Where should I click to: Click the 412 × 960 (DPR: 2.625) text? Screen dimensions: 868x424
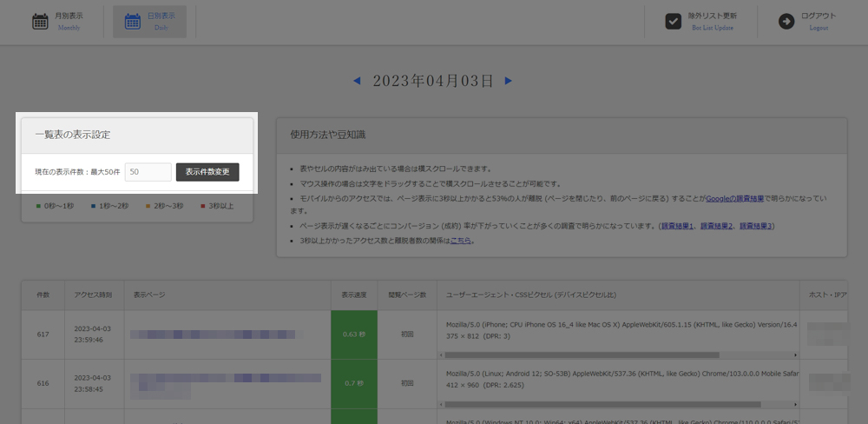485,385
